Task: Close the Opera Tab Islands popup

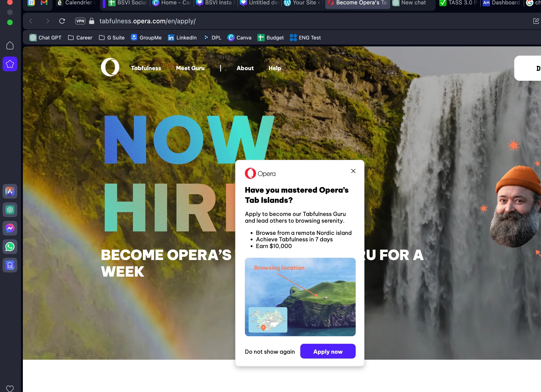Action: [x=353, y=171]
